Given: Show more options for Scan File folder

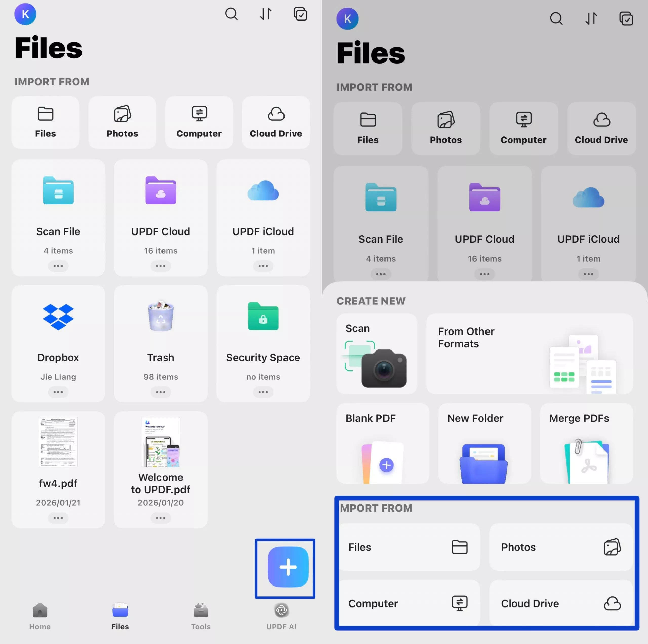Looking at the screenshot, I should tap(58, 266).
